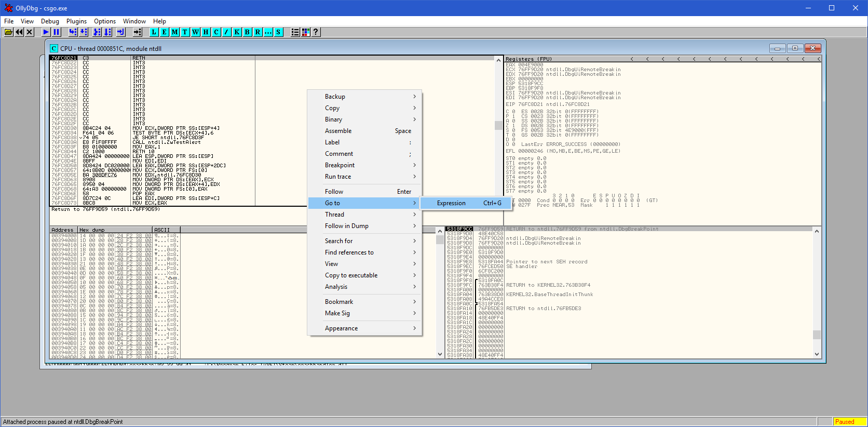Screen dimensions: 868x427
Task: Click the Hex dump column header
Action: tap(115, 230)
